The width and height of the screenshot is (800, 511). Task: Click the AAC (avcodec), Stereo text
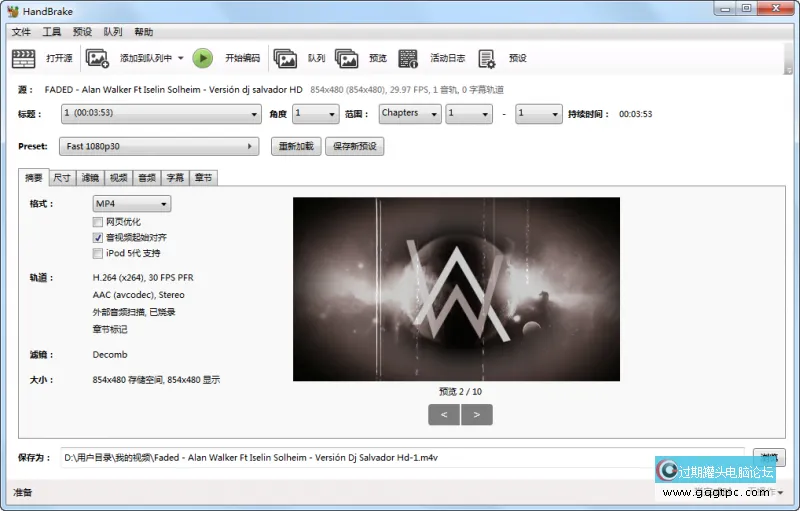[x=138, y=295]
